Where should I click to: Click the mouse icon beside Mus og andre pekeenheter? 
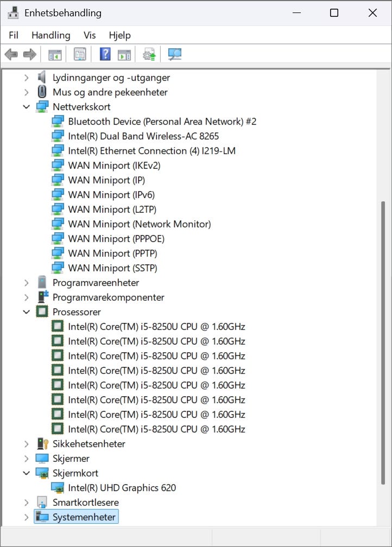click(x=42, y=92)
